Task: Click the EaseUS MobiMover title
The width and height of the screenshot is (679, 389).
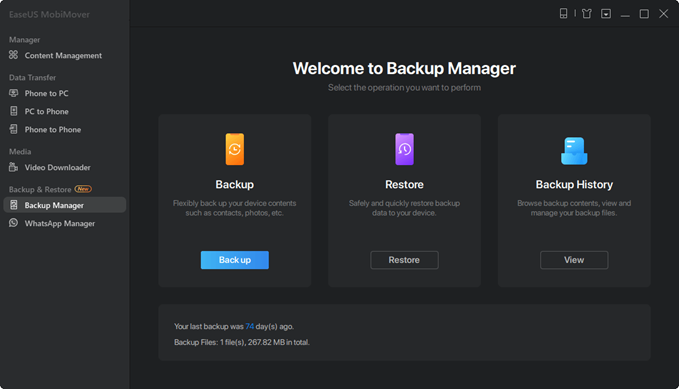Action: tap(49, 14)
